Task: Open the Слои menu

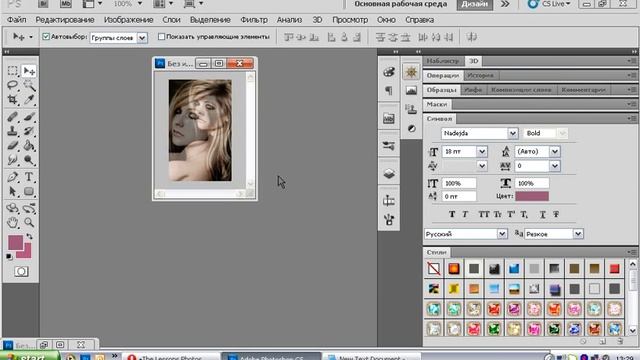Action: 171,20
